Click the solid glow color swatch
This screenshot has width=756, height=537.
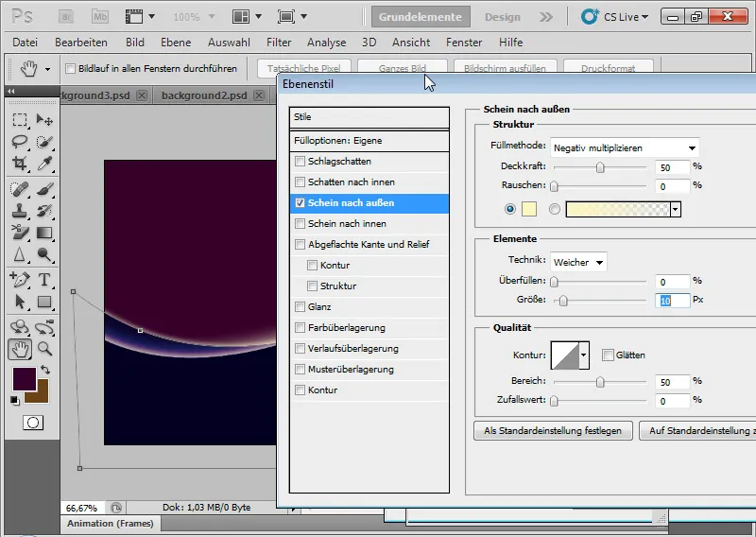(529, 209)
